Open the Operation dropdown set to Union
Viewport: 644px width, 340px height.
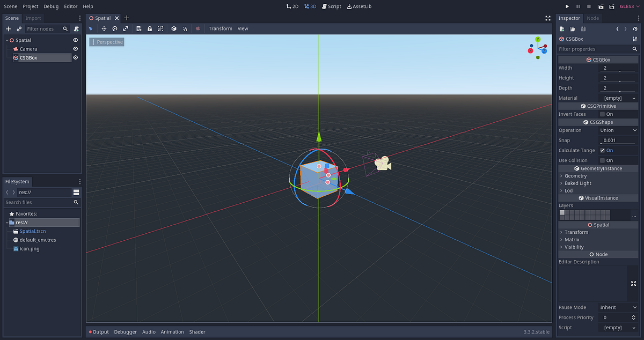[618, 130]
